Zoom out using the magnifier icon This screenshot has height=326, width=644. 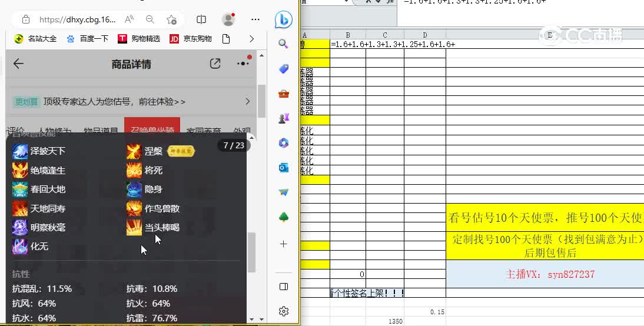[x=150, y=19]
